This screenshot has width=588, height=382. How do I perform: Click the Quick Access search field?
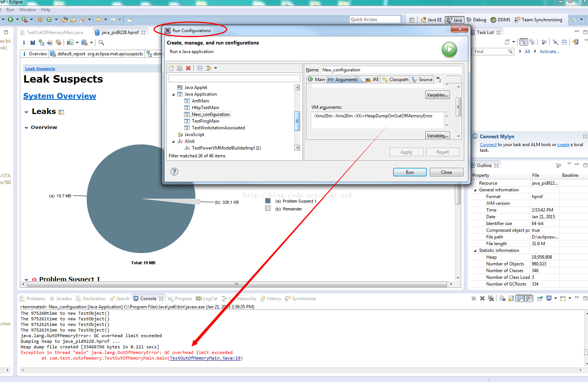(375, 19)
